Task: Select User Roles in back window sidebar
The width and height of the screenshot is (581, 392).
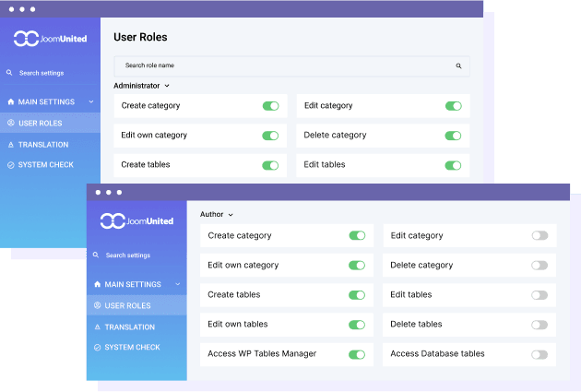Action: pyautogui.click(x=40, y=123)
